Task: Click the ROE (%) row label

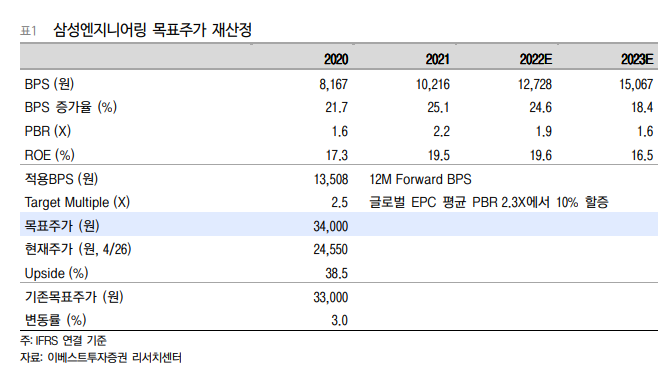Action: 49,155
